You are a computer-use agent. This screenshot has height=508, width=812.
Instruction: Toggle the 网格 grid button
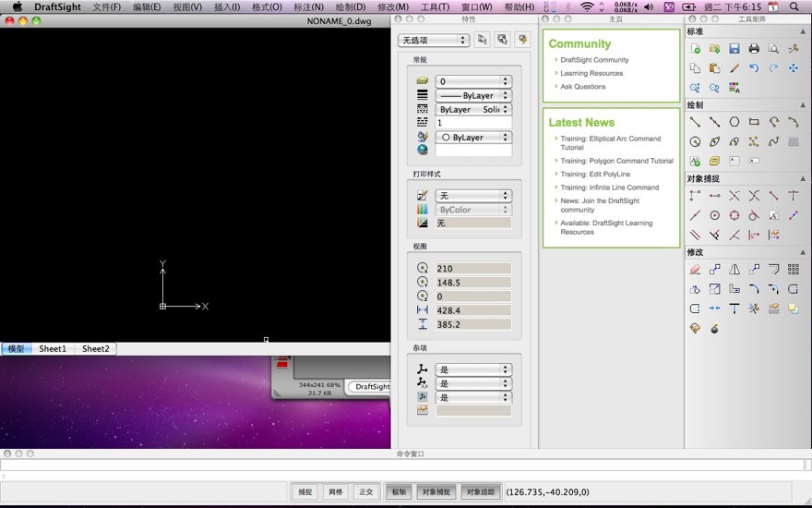click(x=336, y=492)
